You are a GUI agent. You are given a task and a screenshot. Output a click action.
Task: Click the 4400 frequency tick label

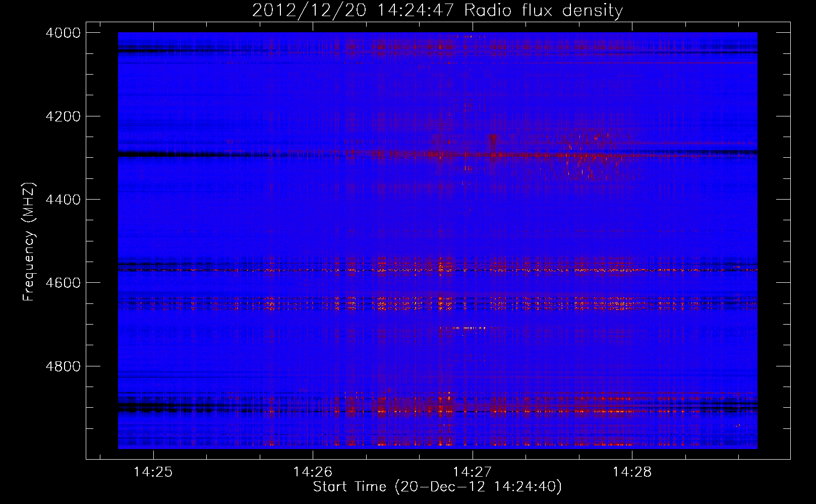click(63, 200)
